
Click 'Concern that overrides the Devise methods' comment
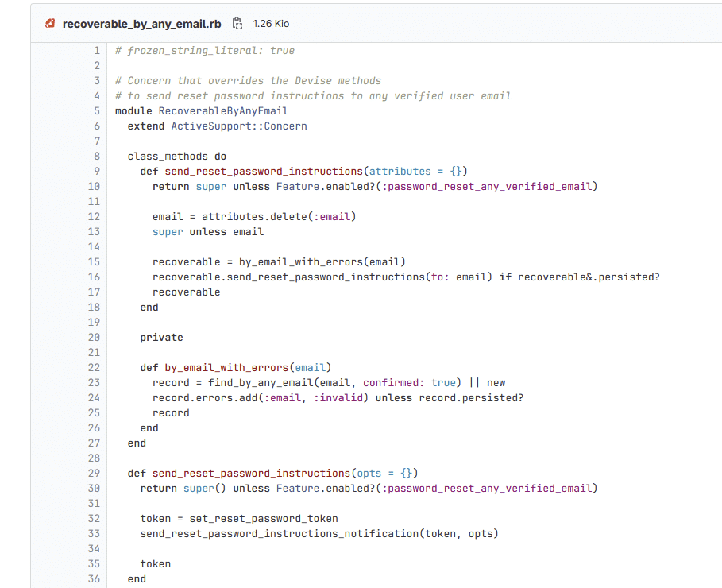coord(248,80)
